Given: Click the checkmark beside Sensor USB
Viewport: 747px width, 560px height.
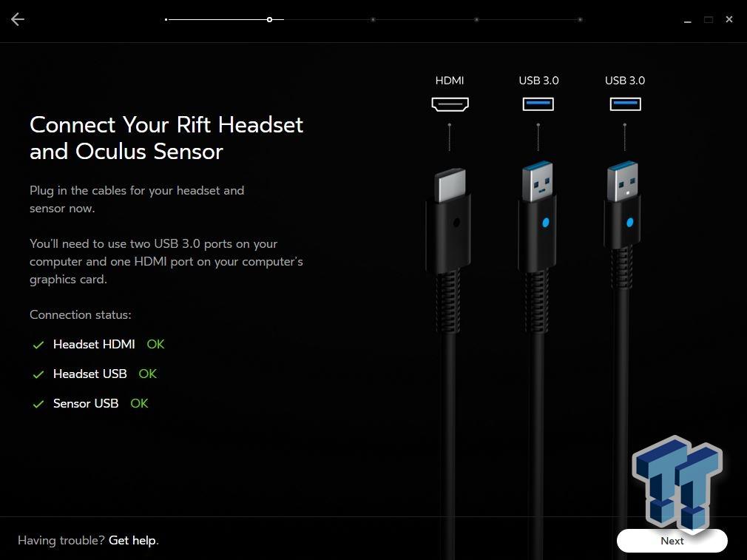Looking at the screenshot, I should pyautogui.click(x=38, y=404).
